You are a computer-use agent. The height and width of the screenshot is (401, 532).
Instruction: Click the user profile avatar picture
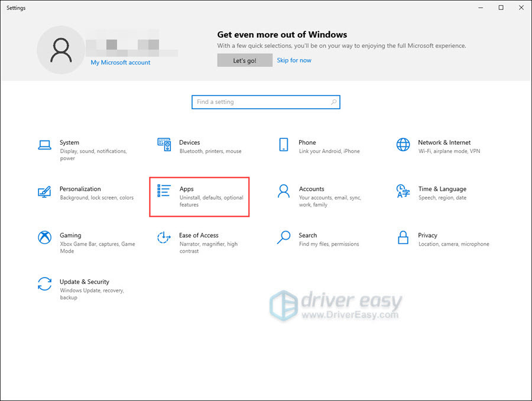[61, 50]
